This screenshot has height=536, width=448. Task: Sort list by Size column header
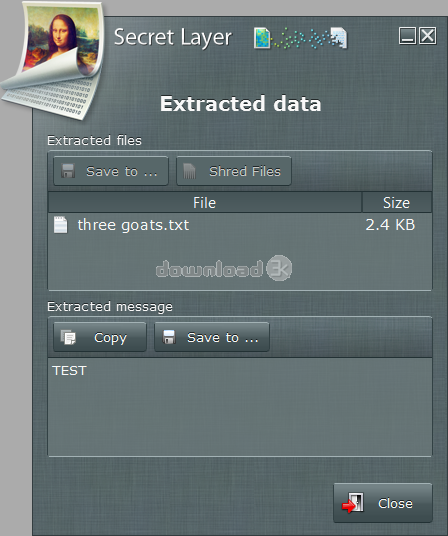pyautogui.click(x=397, y=203)
